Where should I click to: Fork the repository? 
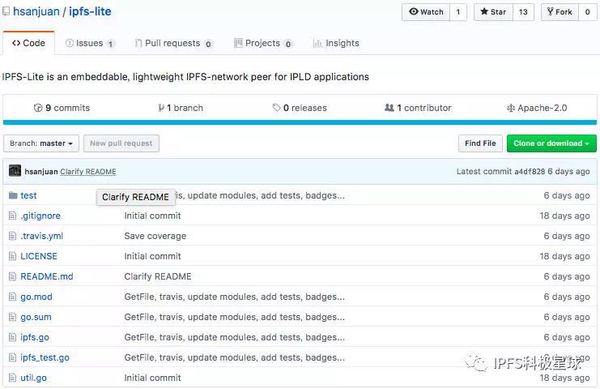click(x=559, y=12)
